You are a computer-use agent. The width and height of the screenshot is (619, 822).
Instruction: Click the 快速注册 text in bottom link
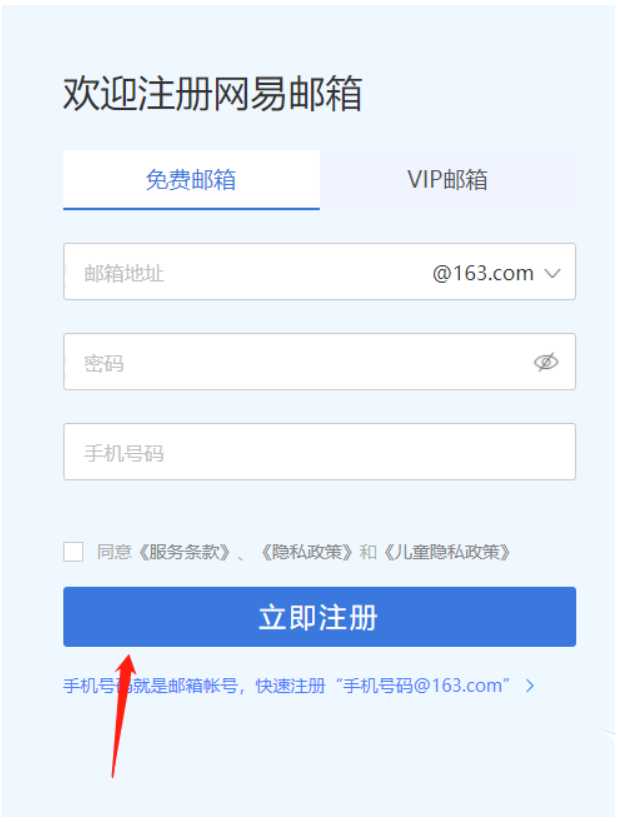(290, 685)
